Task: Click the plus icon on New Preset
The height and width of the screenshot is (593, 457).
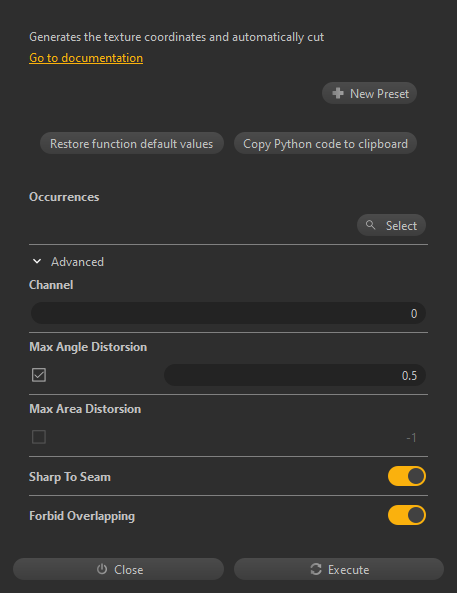Action: tap(338, 93)
